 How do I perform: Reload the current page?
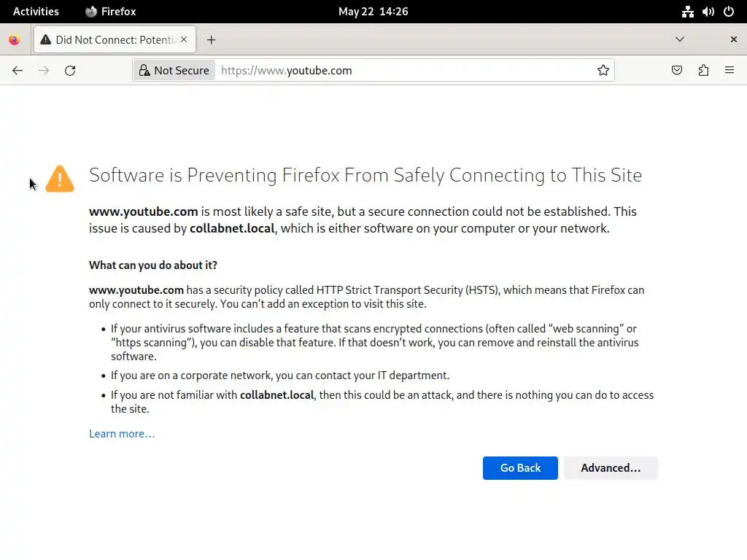[x=70, y=71]
